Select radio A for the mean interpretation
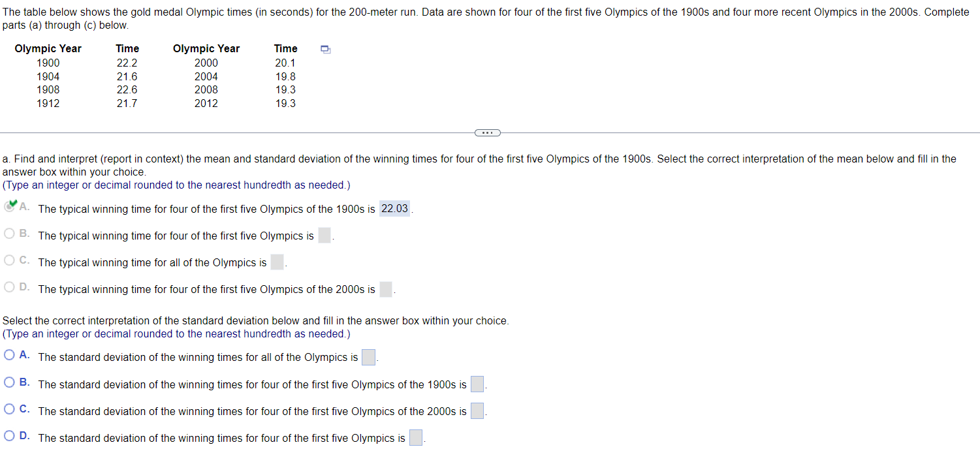 (9, 207)
